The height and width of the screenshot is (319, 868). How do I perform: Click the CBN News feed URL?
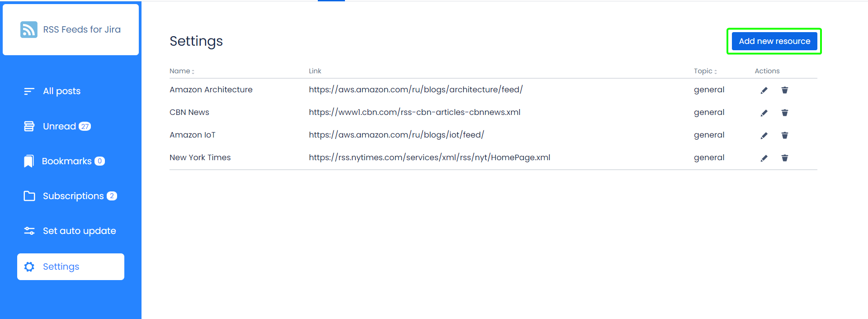pyautogui.click(x=414, y=112)
